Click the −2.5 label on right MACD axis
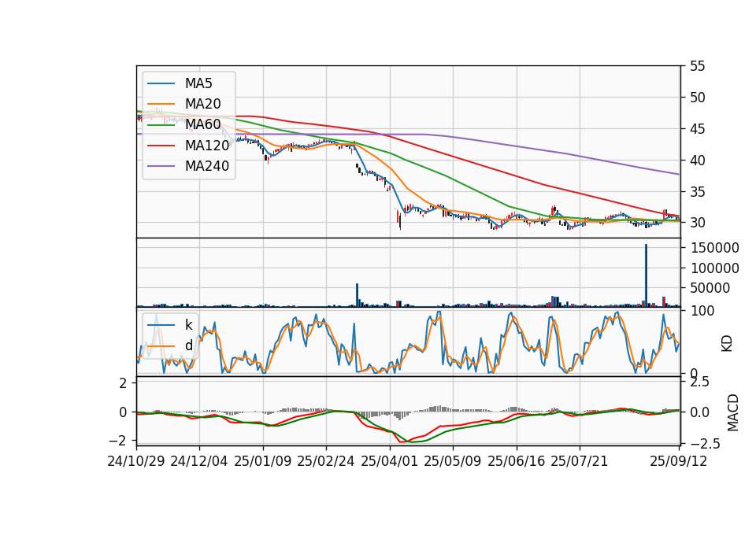This screenshot has height=543, width=756. coord(706,443)
